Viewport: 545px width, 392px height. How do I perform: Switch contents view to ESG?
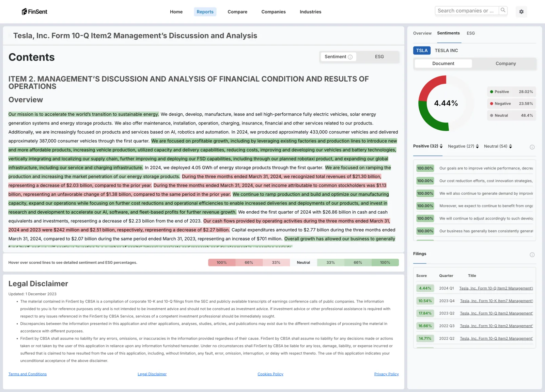(379, 57)
